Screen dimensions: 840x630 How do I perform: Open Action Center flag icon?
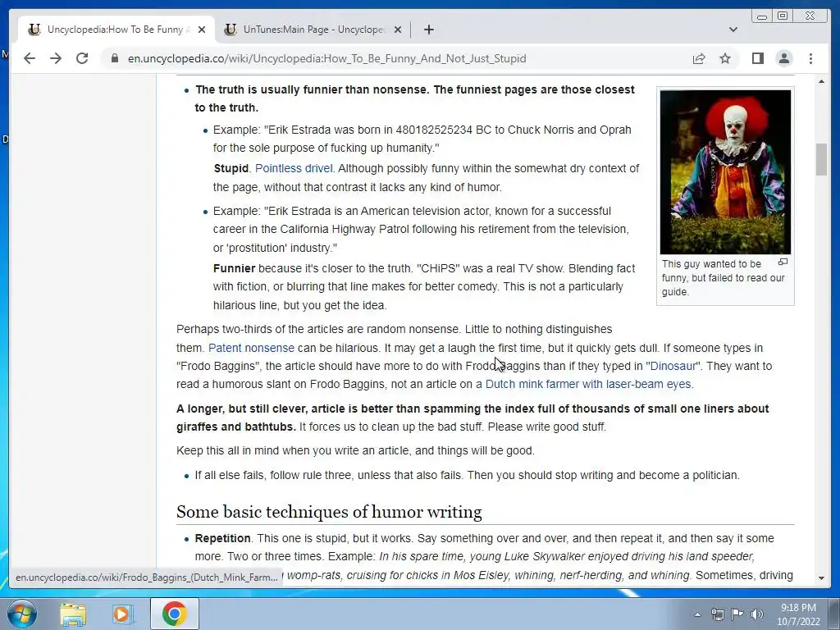pos(737,614)
